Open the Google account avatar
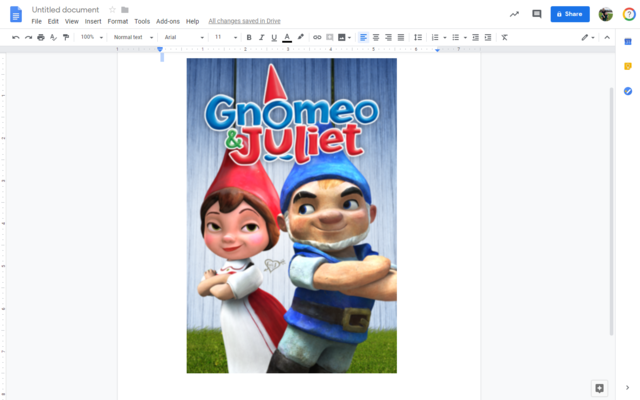Viewport: 640px width, 400px height. [606, 14]
